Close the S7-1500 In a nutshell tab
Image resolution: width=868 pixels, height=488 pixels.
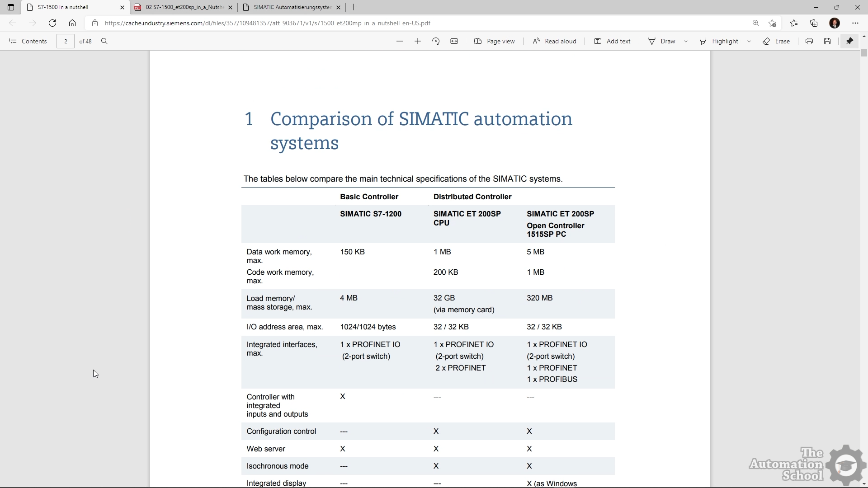coord(122,7)
